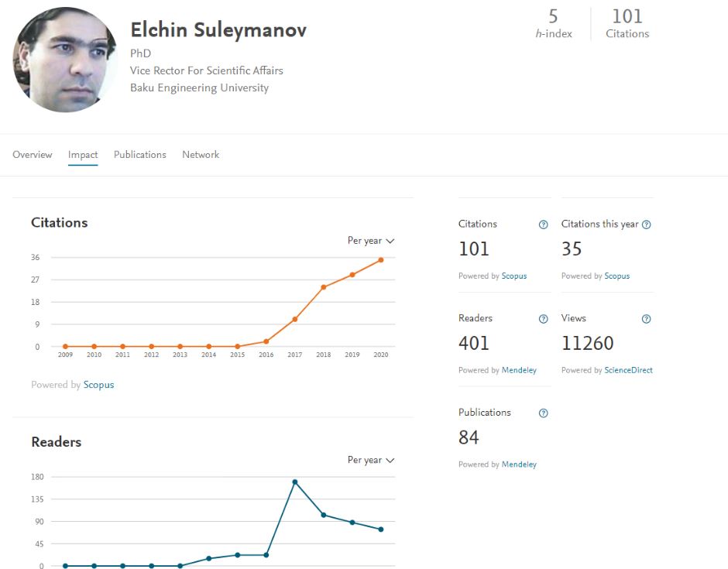Open Mendeley link under Readers stat
Viewport: 728px width, 569px height.
click(519, 370)
